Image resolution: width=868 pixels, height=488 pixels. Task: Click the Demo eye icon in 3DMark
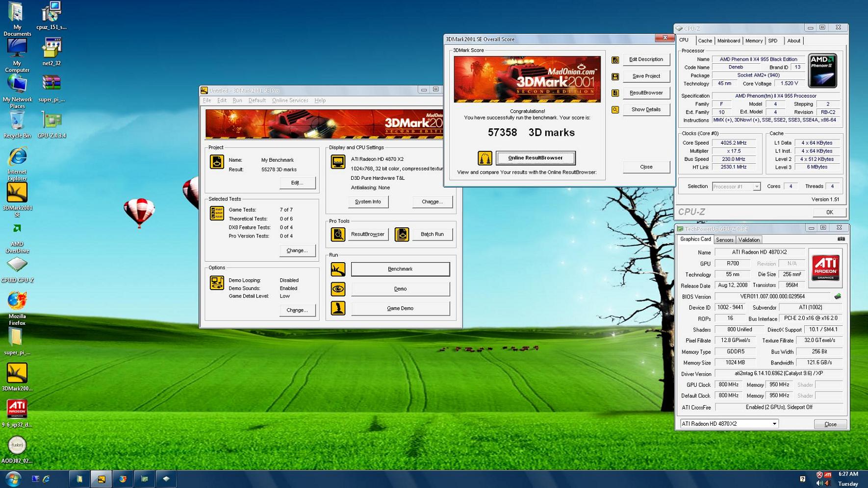click(x=338, y=289)
